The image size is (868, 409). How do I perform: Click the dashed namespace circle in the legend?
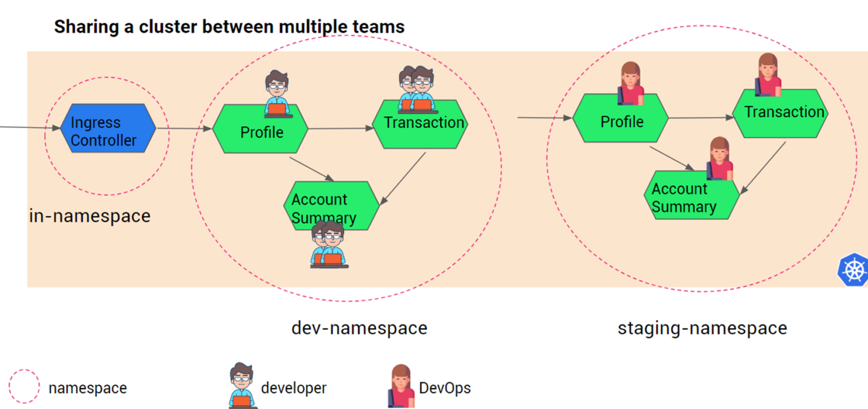[x=24, y=387]
